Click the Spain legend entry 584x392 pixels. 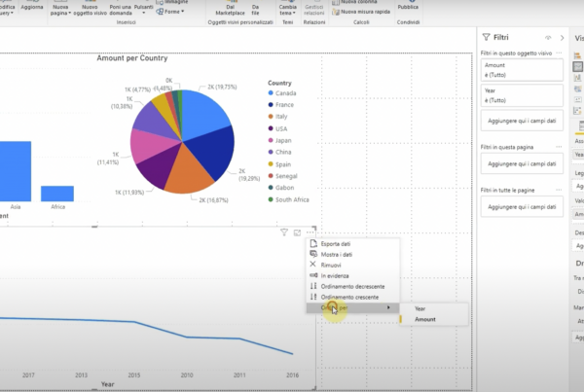[x=279, y=164]
